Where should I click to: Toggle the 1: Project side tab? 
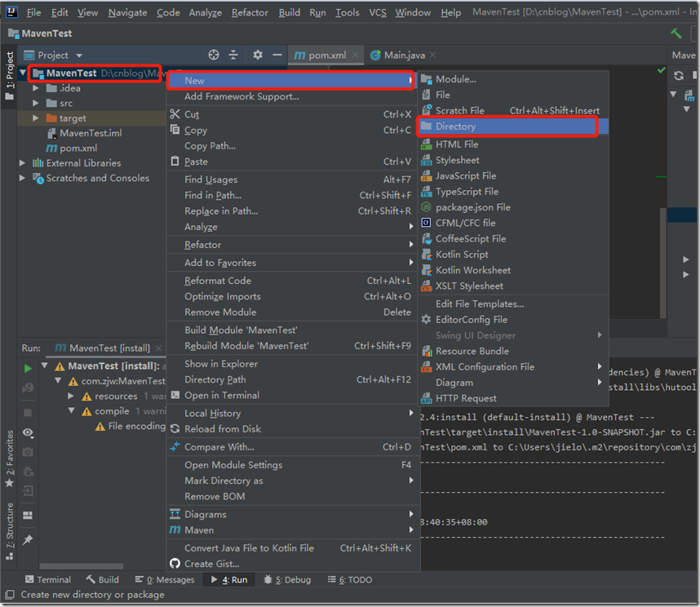(x=9, y=76)
